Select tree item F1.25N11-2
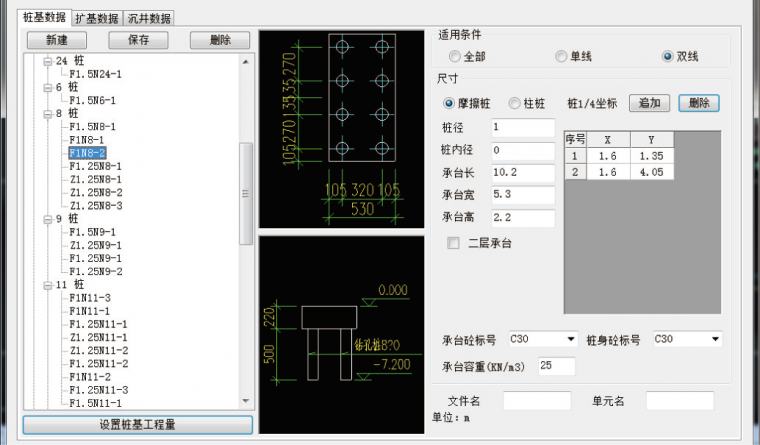760x445 pixels. (98, 364)
